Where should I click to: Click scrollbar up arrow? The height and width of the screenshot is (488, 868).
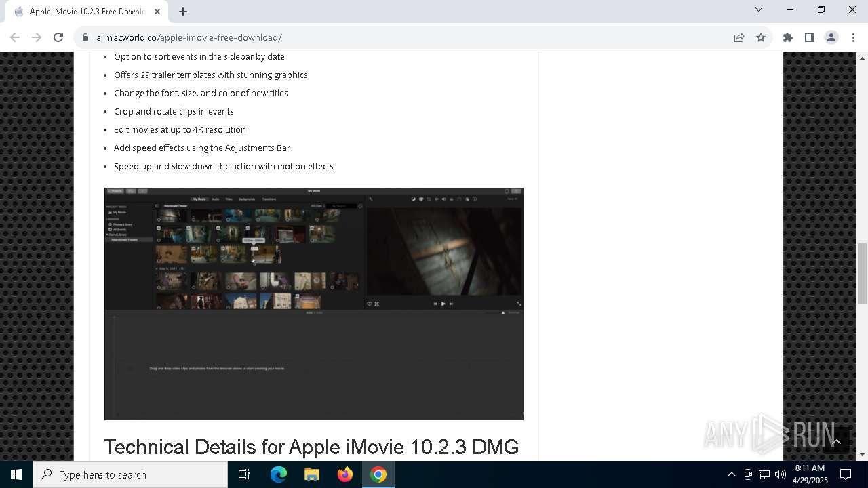[862, 57]
